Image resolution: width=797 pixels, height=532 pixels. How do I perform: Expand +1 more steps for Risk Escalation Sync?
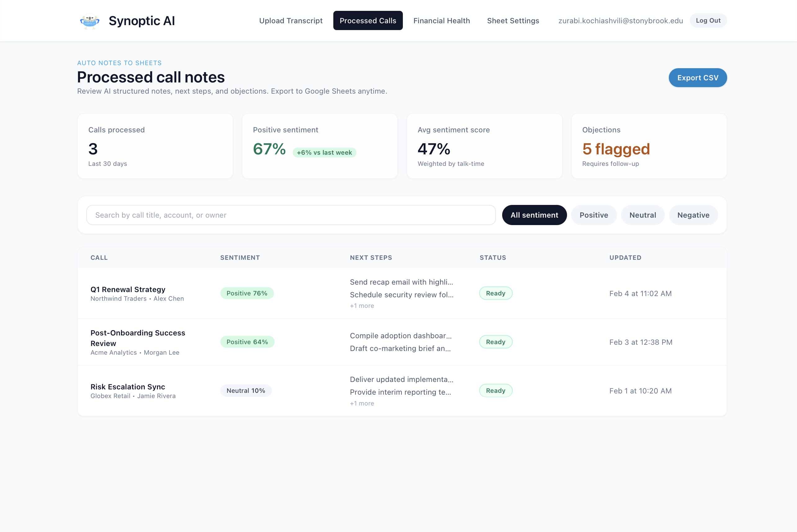coord(362,403)
